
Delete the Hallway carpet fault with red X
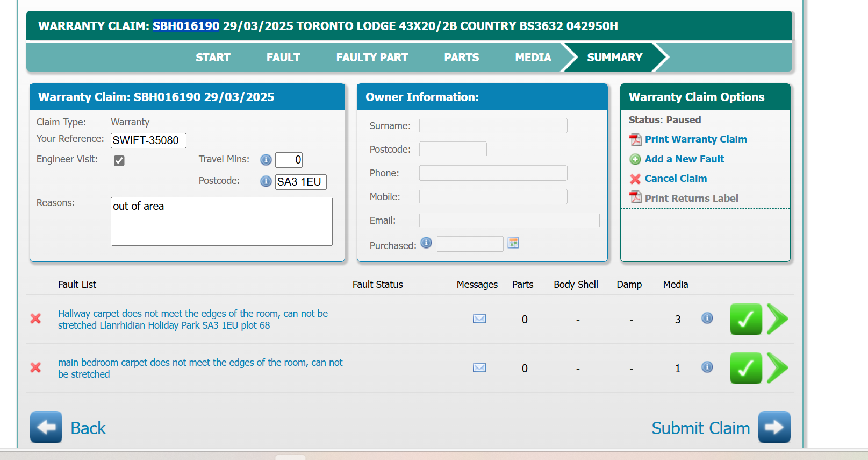(36, 319)
